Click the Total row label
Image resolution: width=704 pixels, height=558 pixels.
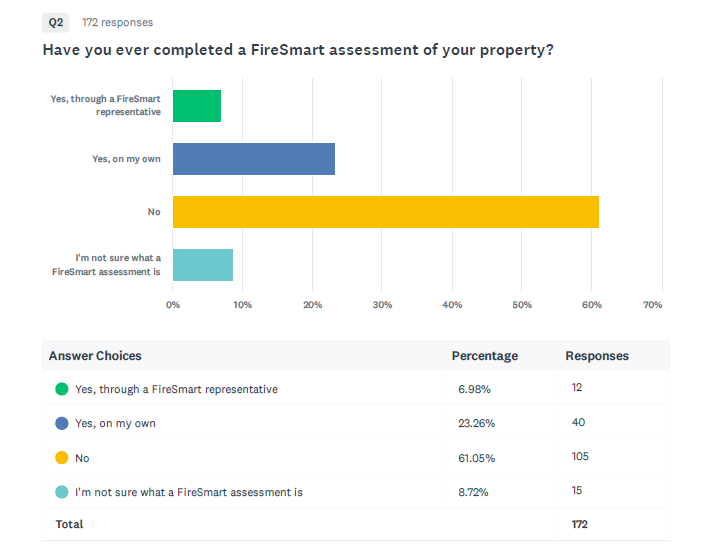pos(69,524)
